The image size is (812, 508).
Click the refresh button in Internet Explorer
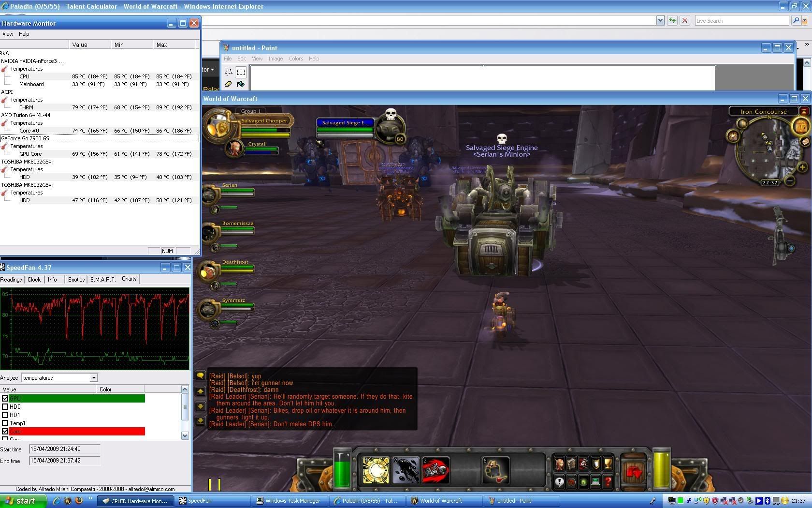click(x=672, y=20)
